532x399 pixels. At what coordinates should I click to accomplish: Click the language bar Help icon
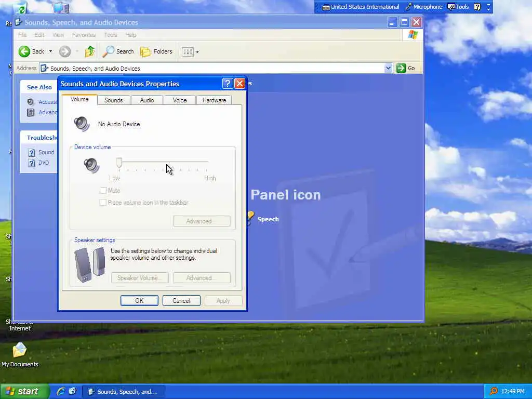(477, 7)
